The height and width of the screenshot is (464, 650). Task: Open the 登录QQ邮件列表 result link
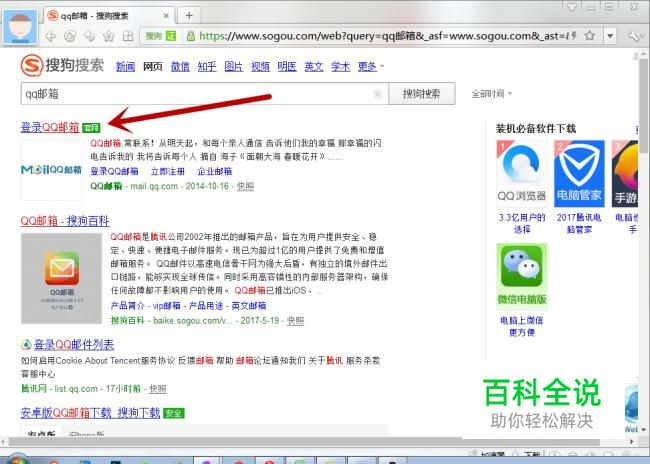point(74,344)
